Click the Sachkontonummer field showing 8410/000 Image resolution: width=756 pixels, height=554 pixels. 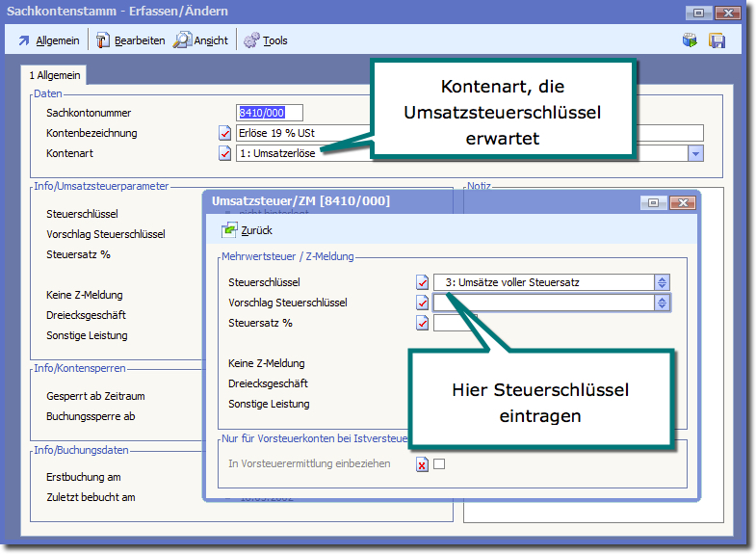270,113
